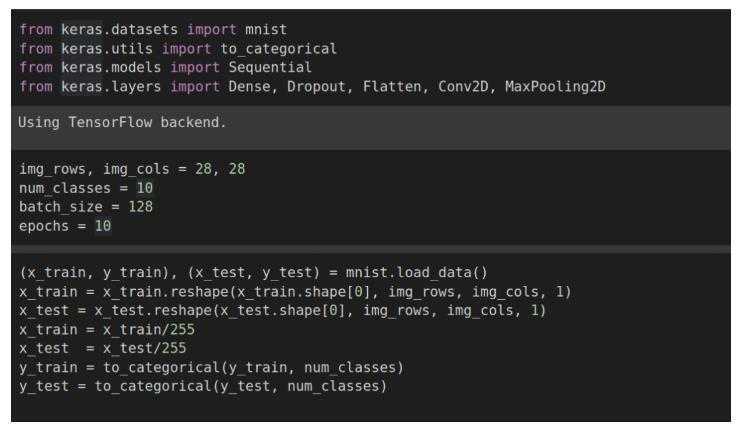
Task: Click the Dense import name
Action: pyautogui.click(x=249, y=87)
